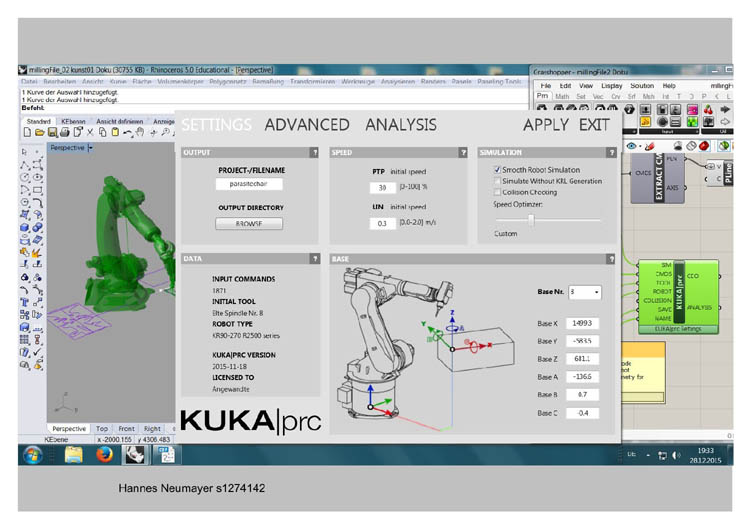Click the red shaded preview icon in Grasshopper
This screenshot has width=750, height=529.
[704, 146]
